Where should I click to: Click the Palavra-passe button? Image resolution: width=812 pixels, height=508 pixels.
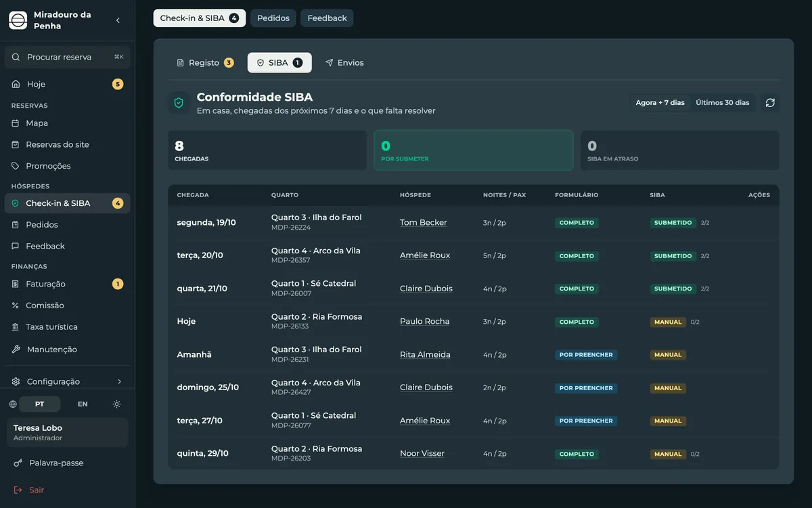click(67, 463)
